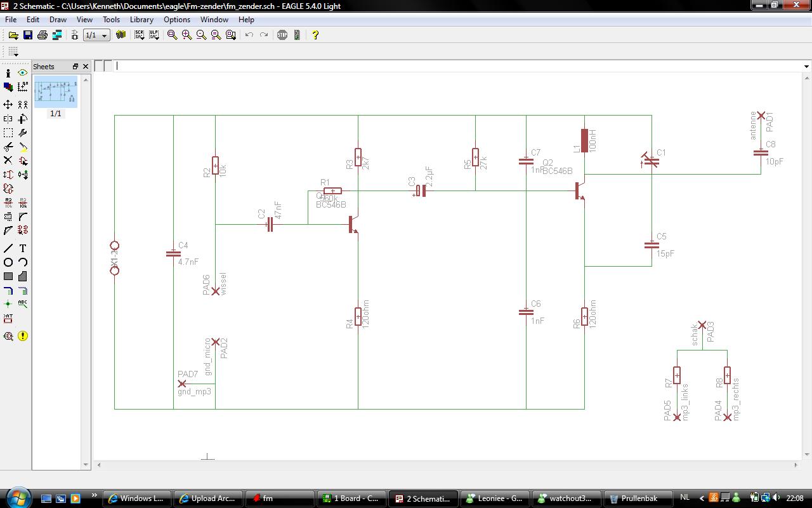Click in the command line input field
This screenshot has height=508, width=812.
coord(457,66)
